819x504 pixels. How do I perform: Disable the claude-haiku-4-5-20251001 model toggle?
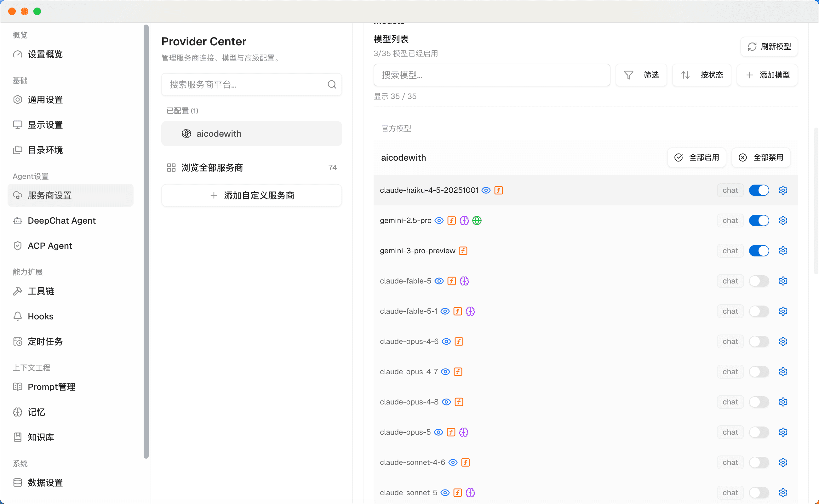(x=759, y=190)
